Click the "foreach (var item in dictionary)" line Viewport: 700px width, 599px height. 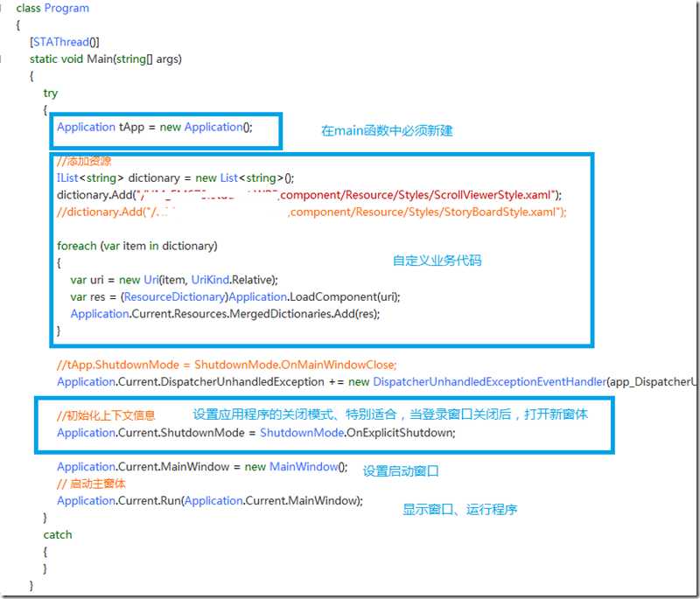click(137, 247)
